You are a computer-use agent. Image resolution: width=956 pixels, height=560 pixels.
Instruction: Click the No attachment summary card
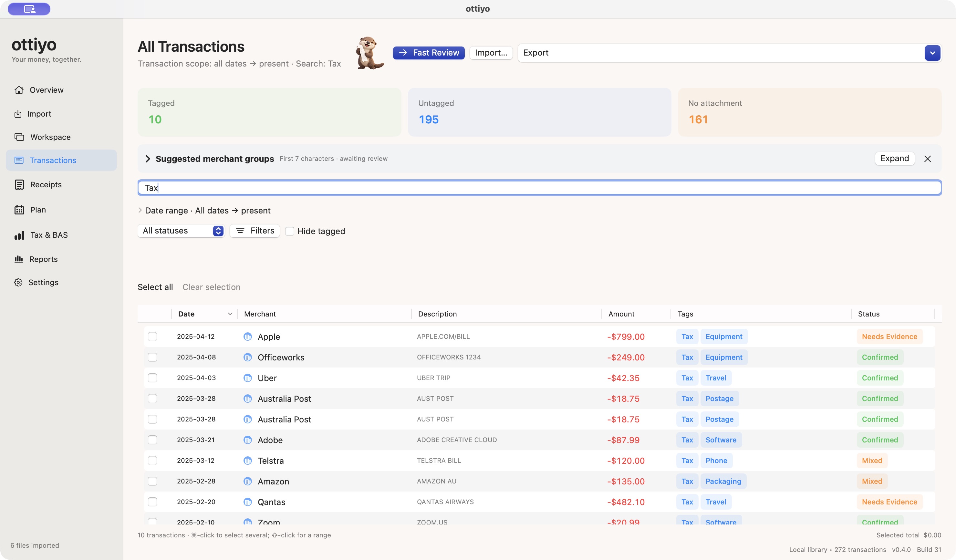810,112
